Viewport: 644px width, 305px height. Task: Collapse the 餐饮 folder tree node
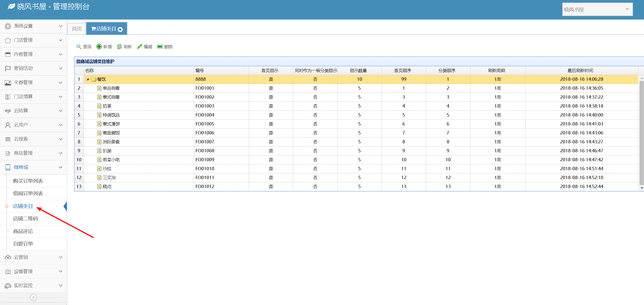point(88,79)
